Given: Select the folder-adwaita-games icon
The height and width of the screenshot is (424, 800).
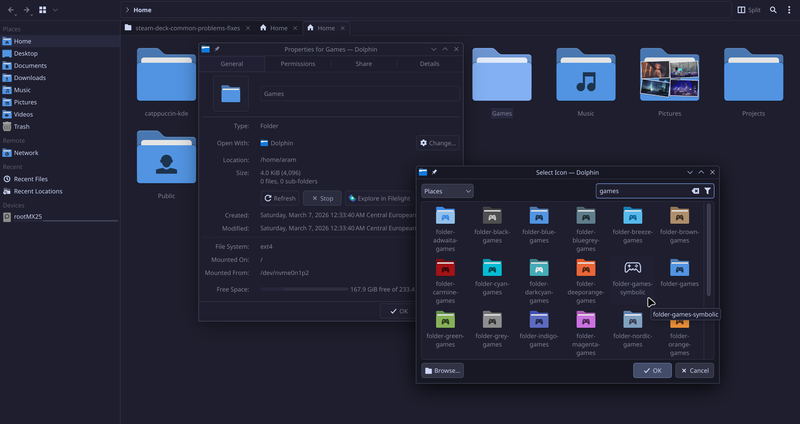Looking at the screenshot, I should click(445, 216).
